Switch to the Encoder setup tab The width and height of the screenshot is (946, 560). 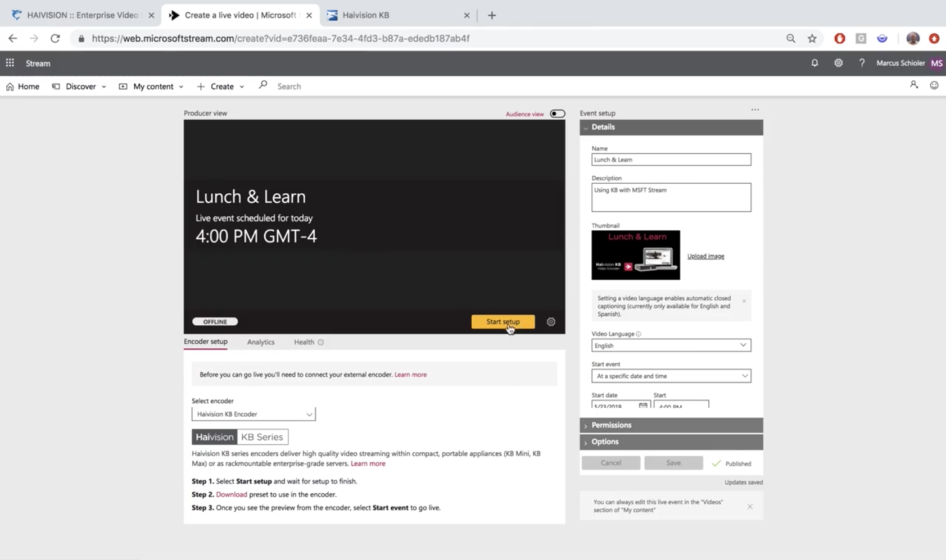pyautogui.click(x=205, y=342)
